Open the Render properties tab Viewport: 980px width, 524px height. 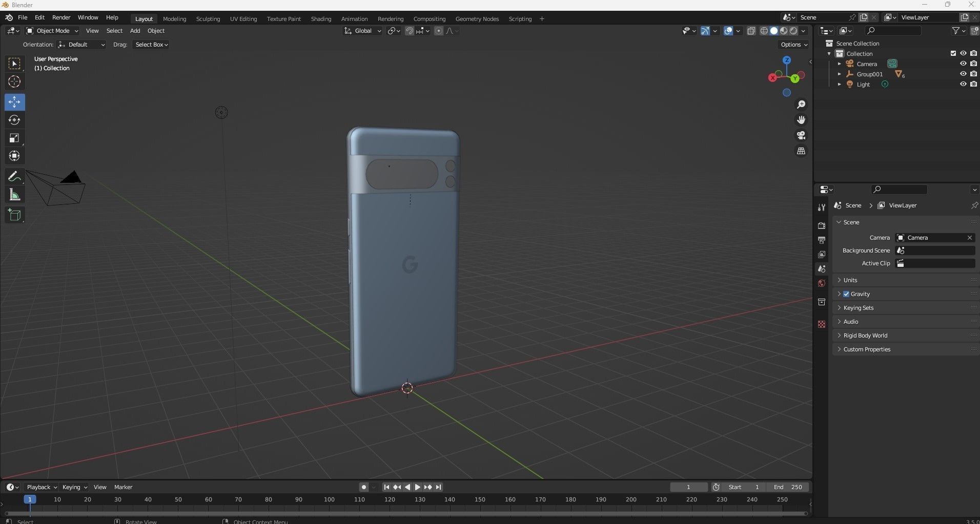pyautogui.click(x=822, y=225)
